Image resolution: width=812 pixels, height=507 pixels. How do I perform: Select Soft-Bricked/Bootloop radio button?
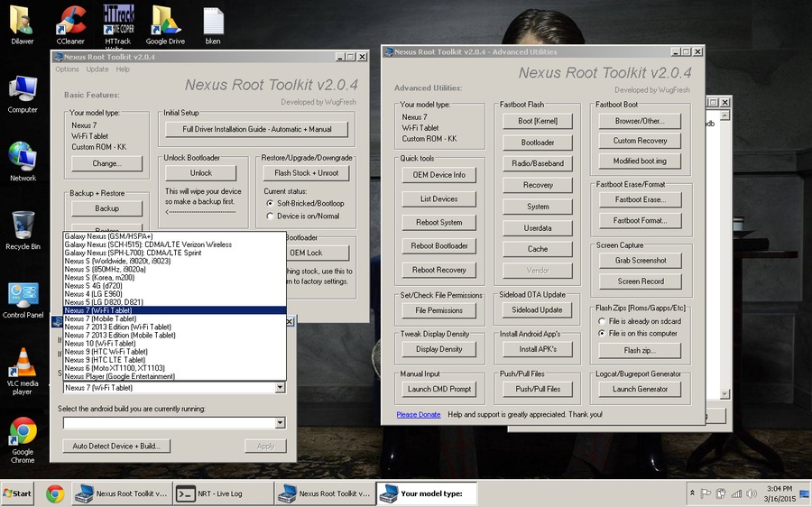click(x=270, y=204)
